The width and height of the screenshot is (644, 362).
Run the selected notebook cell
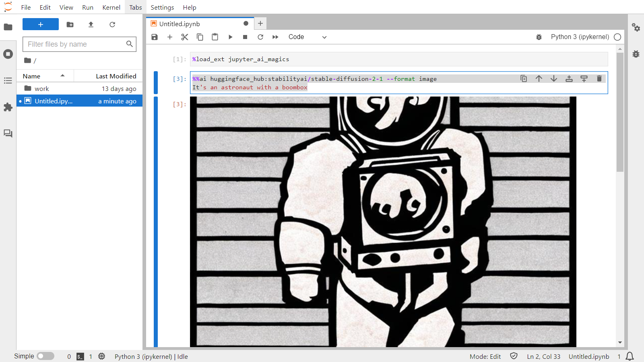(230, 37)
